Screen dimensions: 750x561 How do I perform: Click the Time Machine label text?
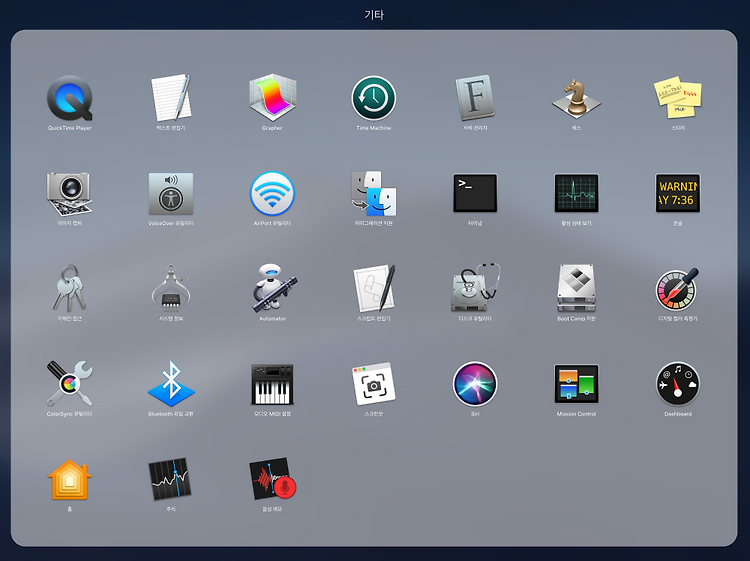(374, 128)
